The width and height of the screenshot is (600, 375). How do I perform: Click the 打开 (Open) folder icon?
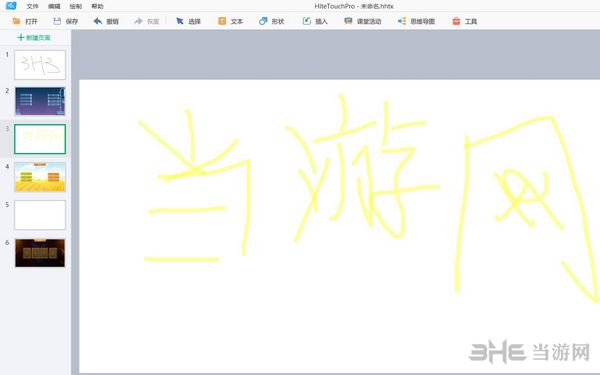(16, 21)
